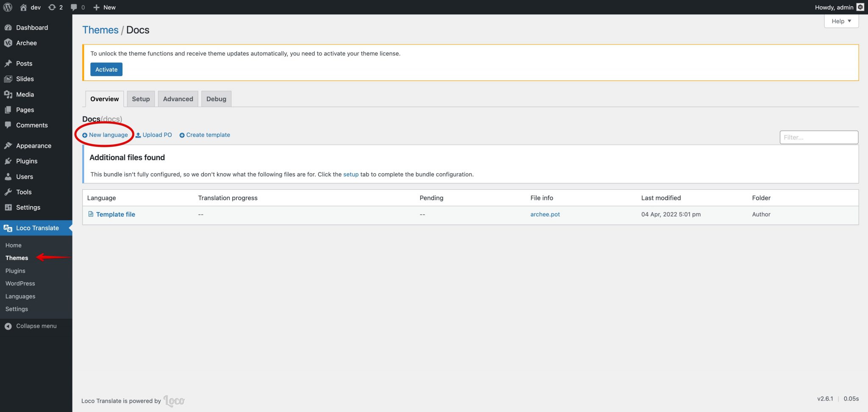Viewport: 868px width, 412px height.
Task: Open the Users person icon
Action: pyautogui.click(x=8, y=177)
